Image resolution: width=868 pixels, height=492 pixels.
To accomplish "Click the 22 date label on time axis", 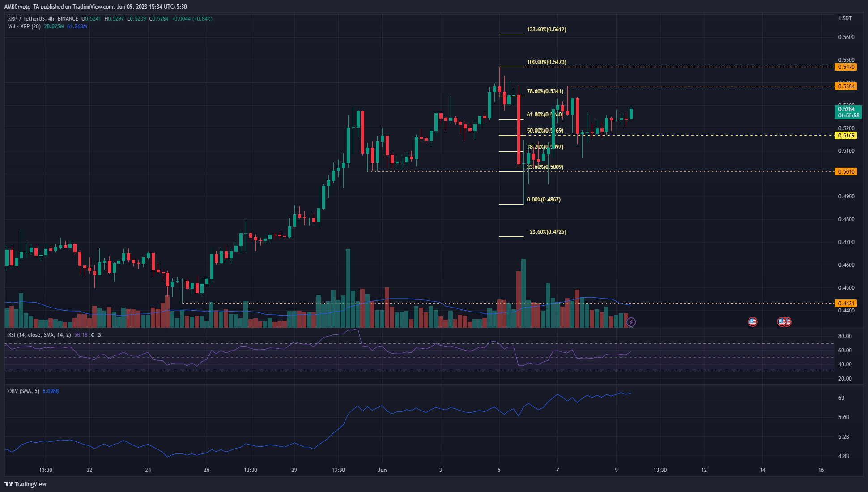I will [x=89, y=470].
